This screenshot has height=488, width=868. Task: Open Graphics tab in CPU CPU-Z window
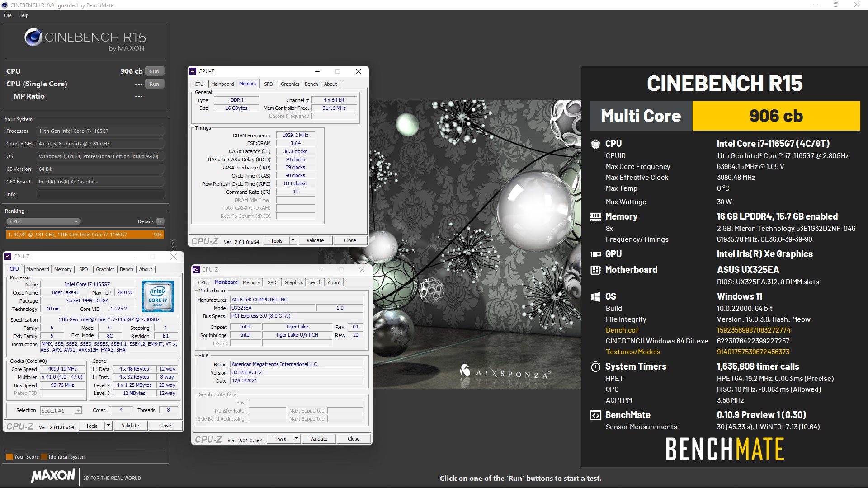click(105, 269)
